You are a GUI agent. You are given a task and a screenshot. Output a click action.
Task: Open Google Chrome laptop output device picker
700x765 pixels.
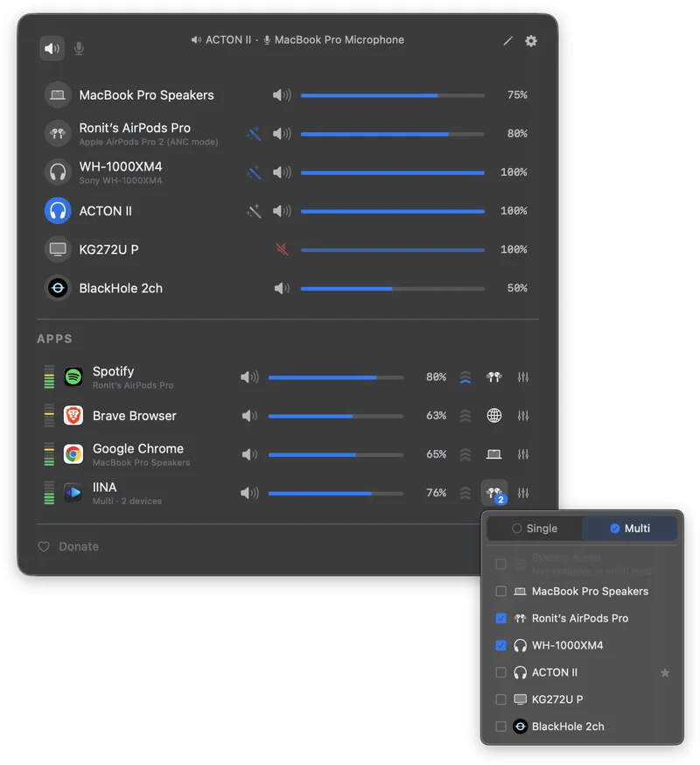(494, 454)
